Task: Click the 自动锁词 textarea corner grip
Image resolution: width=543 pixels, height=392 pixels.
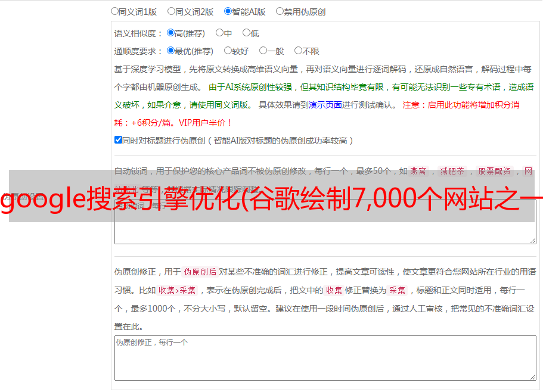Action: coord(533,241)
